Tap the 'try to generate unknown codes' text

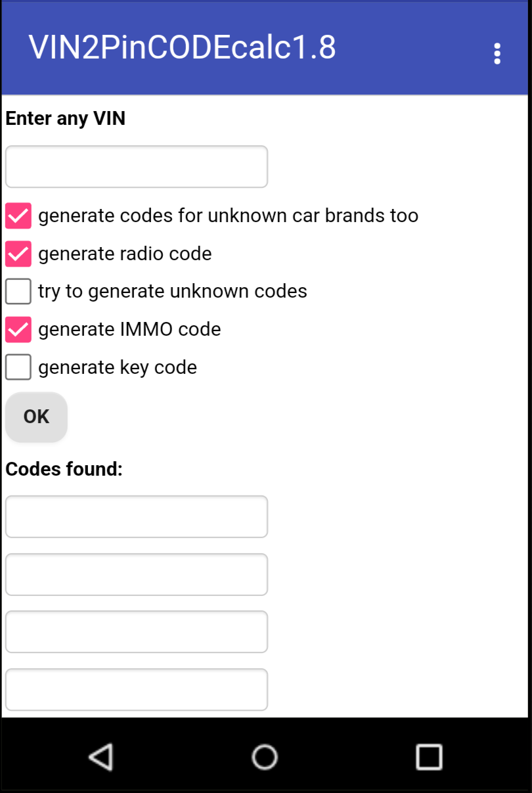(x=173, y=291)
